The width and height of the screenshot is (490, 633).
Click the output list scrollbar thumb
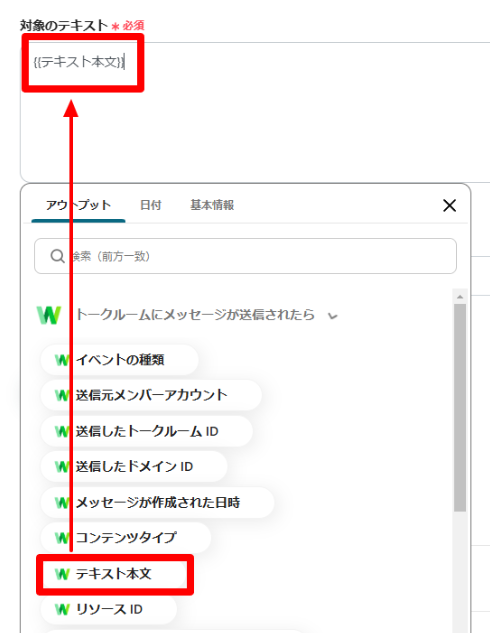click(460, 408)
